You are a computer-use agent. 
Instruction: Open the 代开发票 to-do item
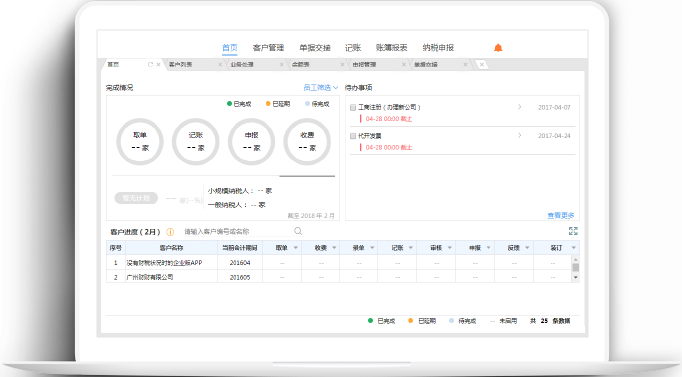pyautogui.click(x=369, y=136)
